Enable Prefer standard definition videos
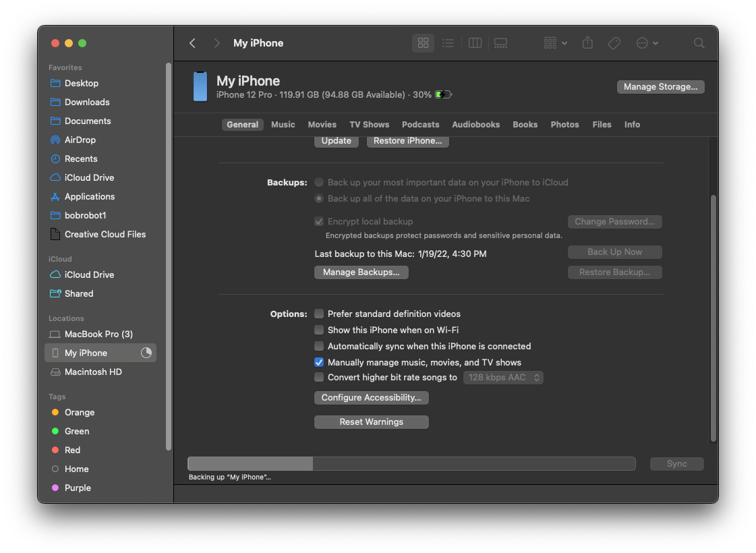 (320, 314)
